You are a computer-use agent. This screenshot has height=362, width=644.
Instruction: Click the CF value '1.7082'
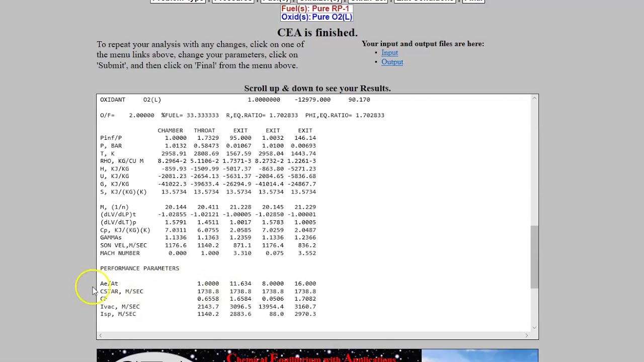[305, 299]
